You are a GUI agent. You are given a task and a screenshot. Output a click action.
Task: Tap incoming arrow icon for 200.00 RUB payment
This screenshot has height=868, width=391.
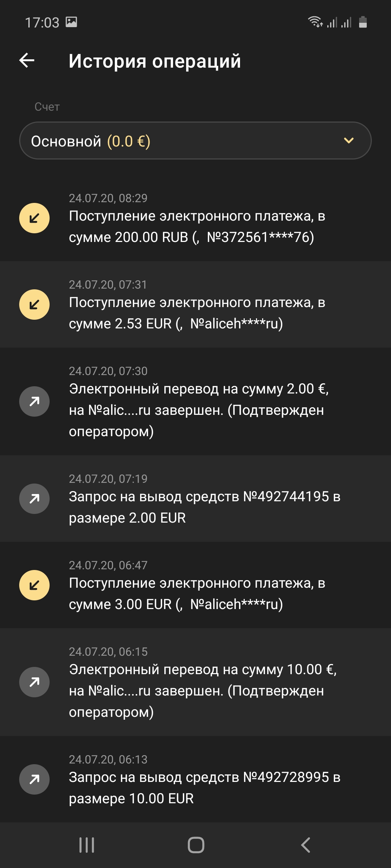[34, 218]
